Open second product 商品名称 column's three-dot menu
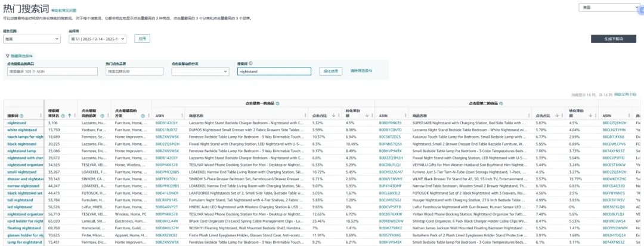Viewport: 644px width, 246px height. point(528,116)
